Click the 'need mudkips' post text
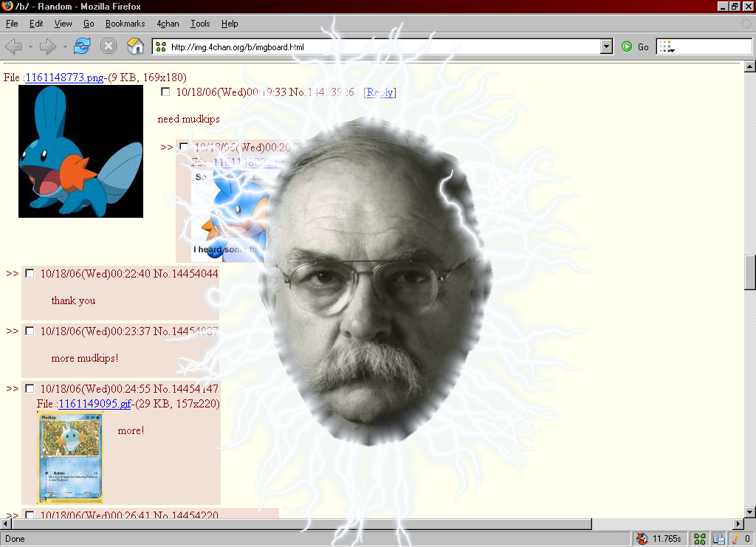 pos(188,119)
